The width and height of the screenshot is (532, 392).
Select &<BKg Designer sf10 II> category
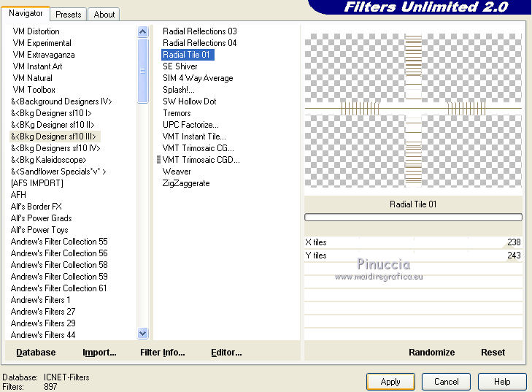(53, 125)
